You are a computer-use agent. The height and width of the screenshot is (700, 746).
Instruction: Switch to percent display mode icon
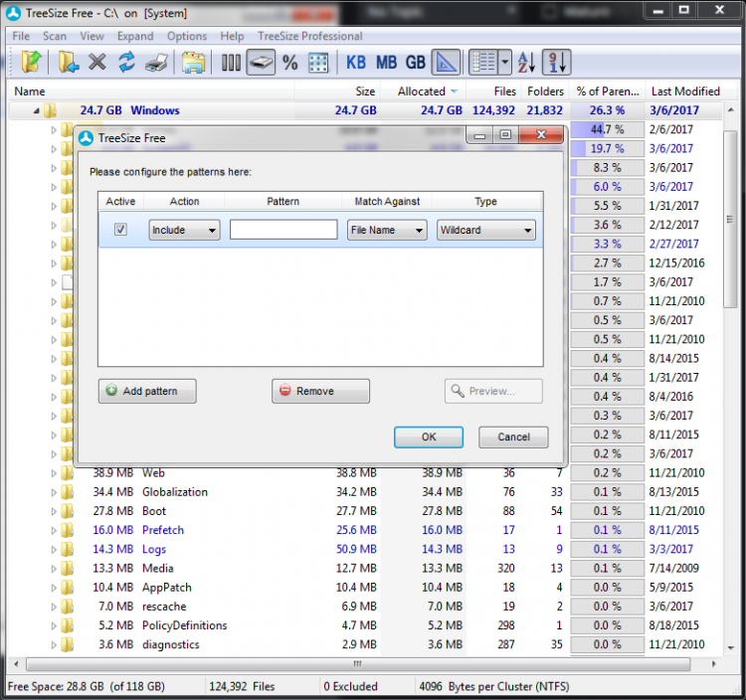[x=289, y=63]
